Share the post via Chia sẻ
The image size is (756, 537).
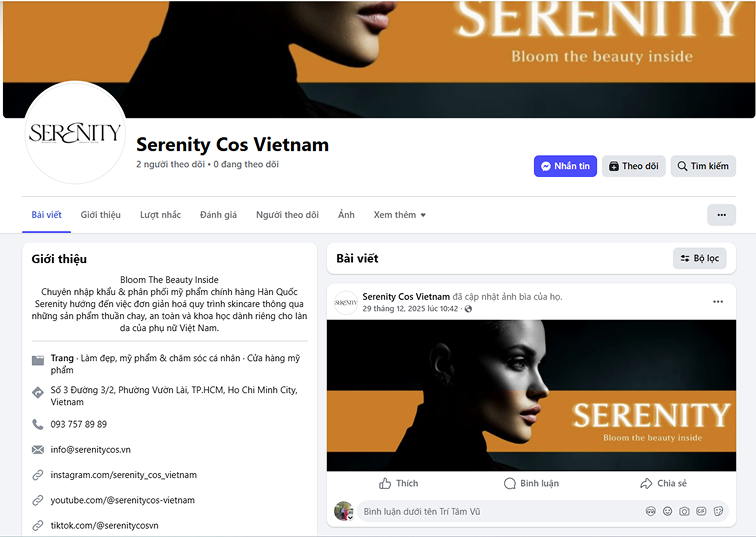(x=663, y=483)
